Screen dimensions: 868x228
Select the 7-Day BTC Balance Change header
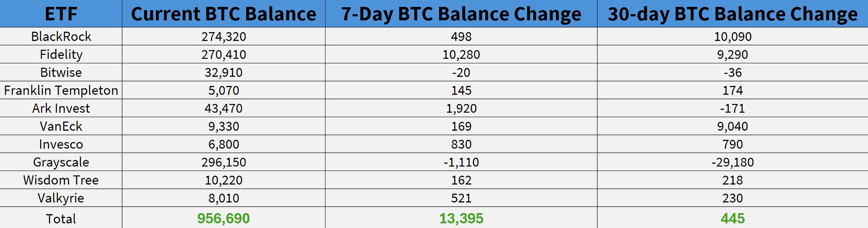[x=461, y=14]
